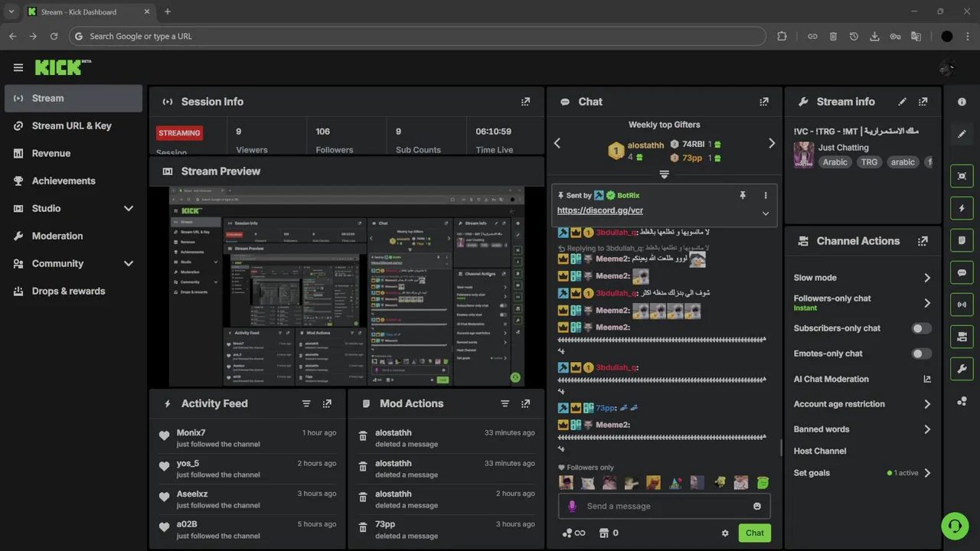Open Banned words options chevron
This screenshot has width=980, height=551.
coord(927,429)
